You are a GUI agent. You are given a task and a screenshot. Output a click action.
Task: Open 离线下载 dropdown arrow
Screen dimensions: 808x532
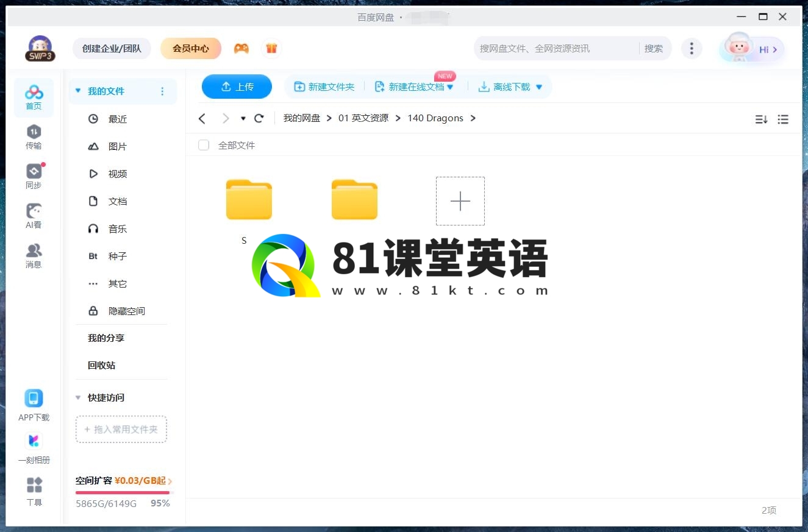[538, 87]
